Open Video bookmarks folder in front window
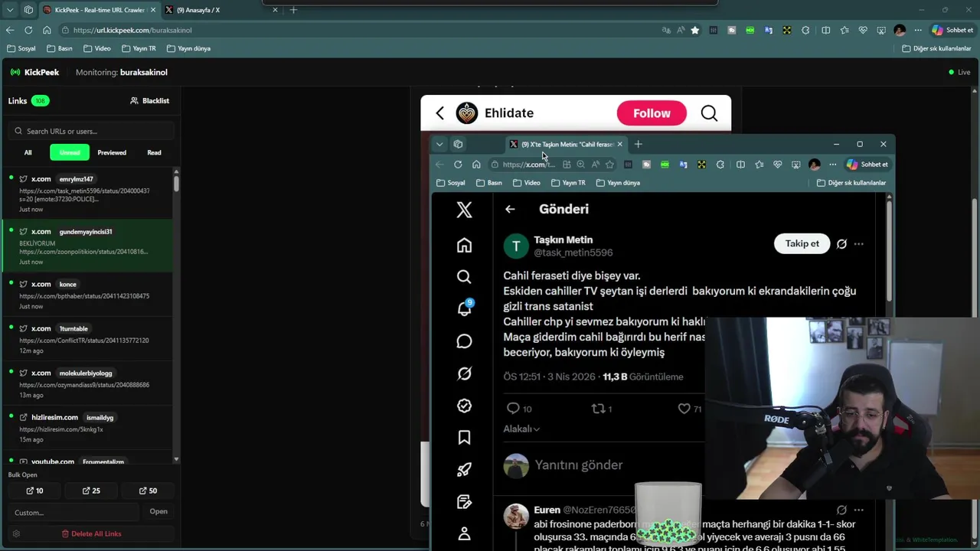Viewport: 980px width, 551px height. [x=526, y=183]
